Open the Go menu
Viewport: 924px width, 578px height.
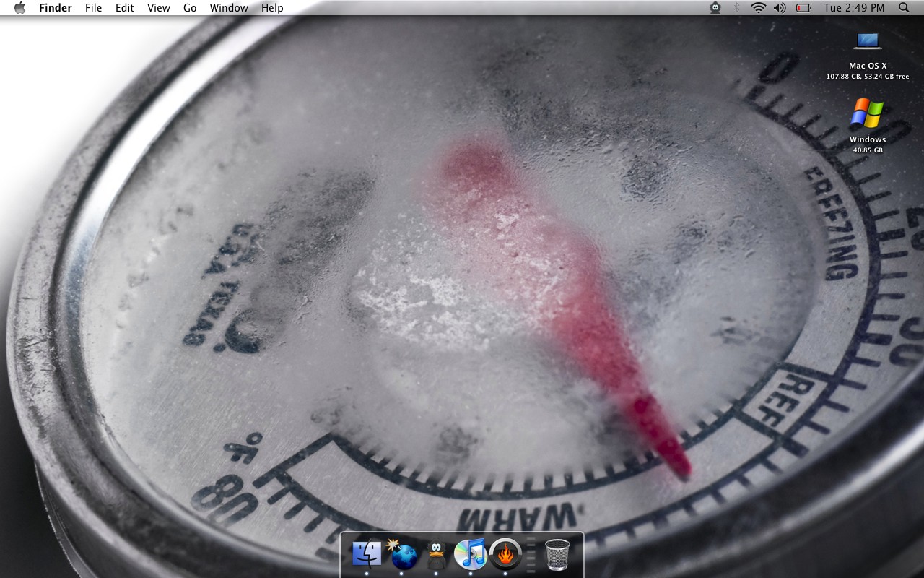pyautogui.click(x=190, y=7)
